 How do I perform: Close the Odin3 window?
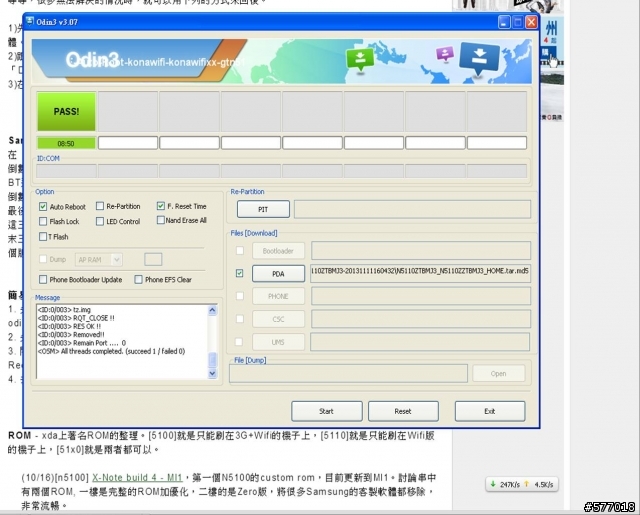(x=531, y=22)
